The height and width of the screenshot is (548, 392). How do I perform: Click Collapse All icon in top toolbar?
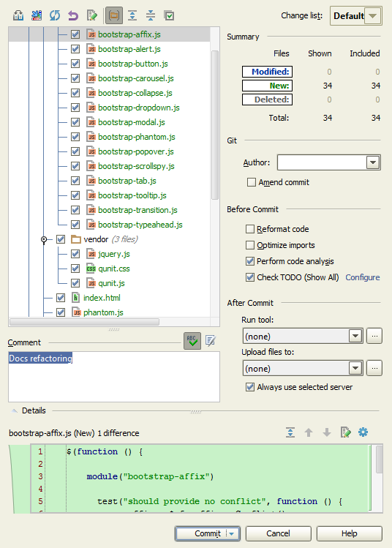151,15
